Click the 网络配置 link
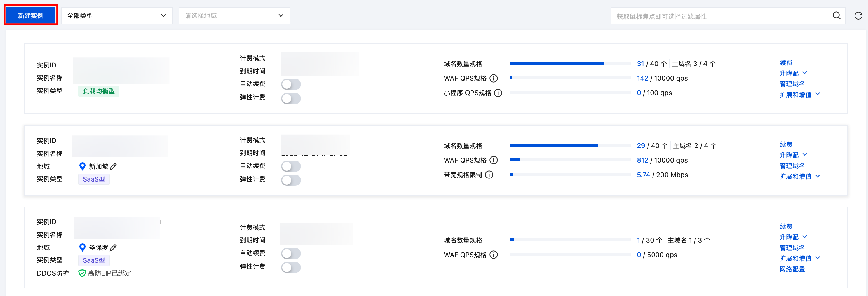This screenshot has height=296, width=868. pyautogui.click(x=792, y=269)
